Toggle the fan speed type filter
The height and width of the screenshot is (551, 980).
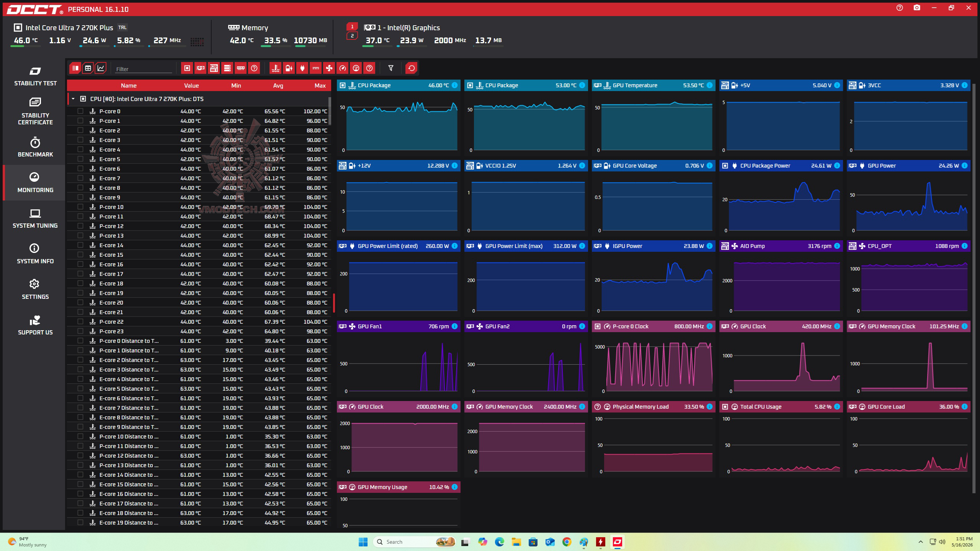pos(329,68)
